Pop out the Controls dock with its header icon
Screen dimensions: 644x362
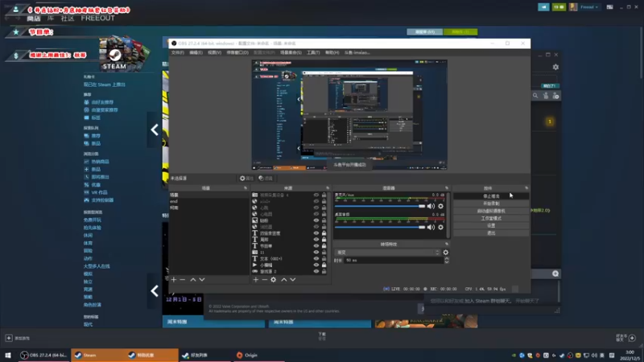526,188
